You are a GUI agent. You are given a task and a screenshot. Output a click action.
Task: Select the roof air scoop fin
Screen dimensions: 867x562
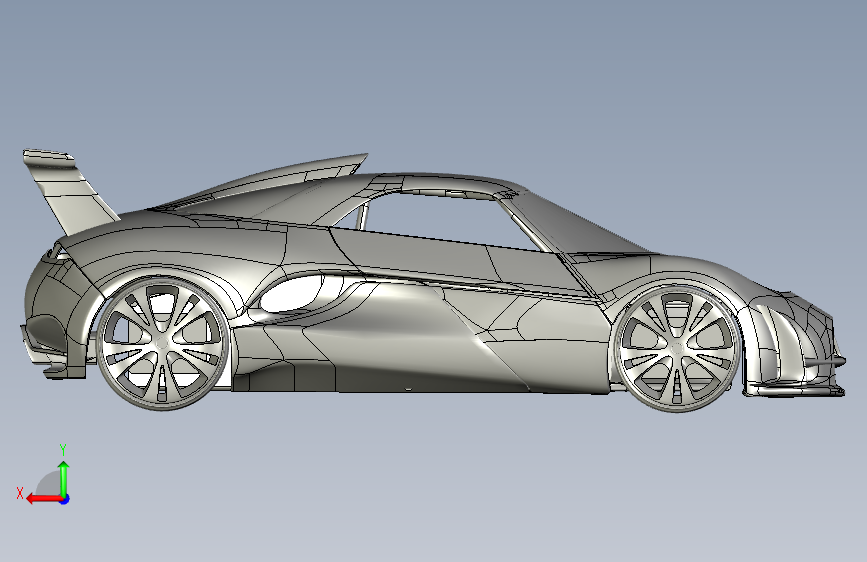point(276,177)
